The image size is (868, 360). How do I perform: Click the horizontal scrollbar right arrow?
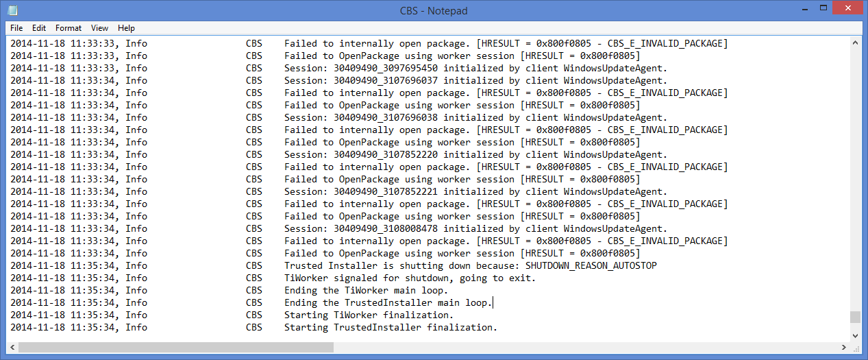click(x=843, y=348)
